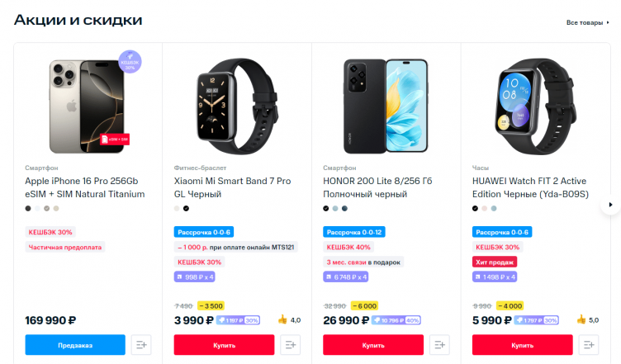The height and width of the screenshot is (364, 621).
Task: Select black color option for iPhone 16 Pro
Action: coord(28,208)
